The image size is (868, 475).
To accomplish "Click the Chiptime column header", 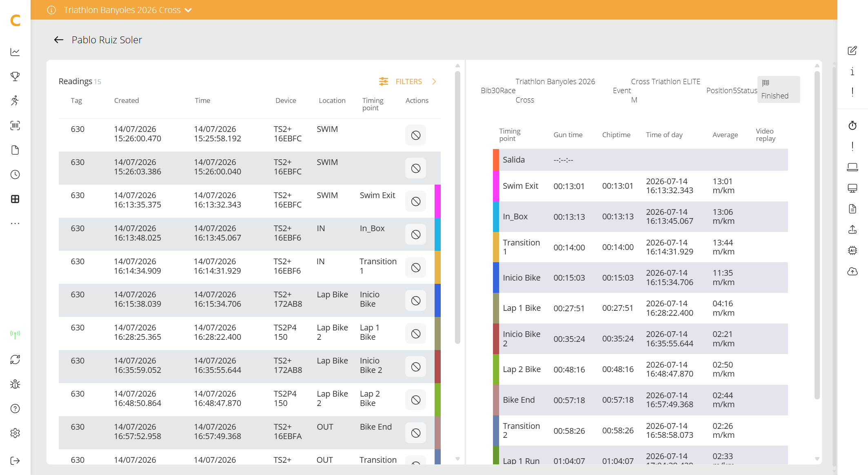I will tap(616, 135).
